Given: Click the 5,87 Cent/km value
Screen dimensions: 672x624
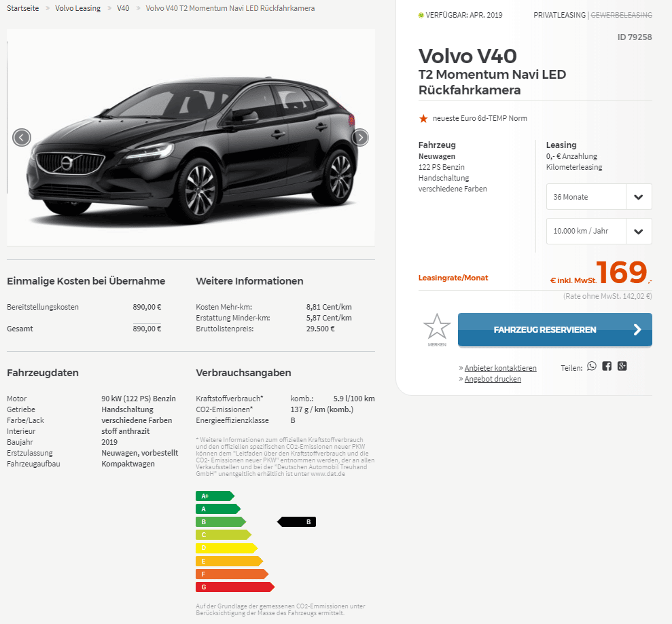Looking at the screenshot, I should 329,318.
